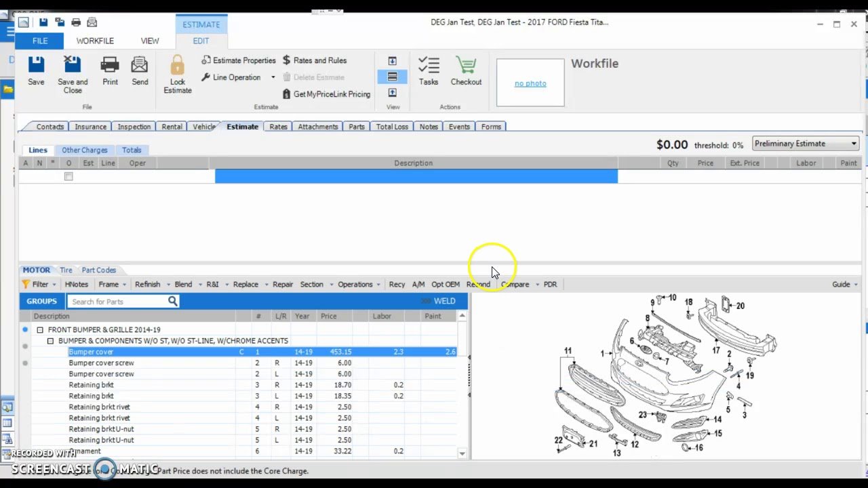Open the Replace dropdown arrow
Image resolution: width=868 pixels, height=488 pixels.
[266, 285]
